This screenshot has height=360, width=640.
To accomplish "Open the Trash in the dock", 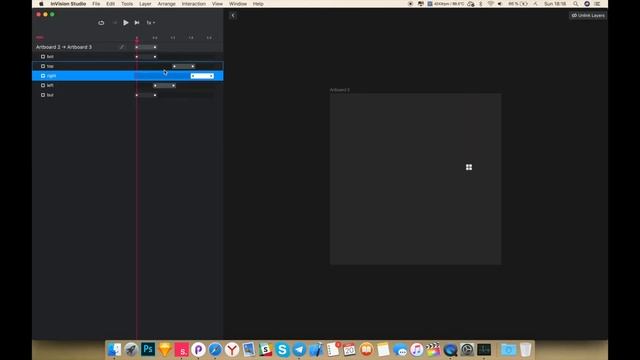I will click(x=526, y=349).
